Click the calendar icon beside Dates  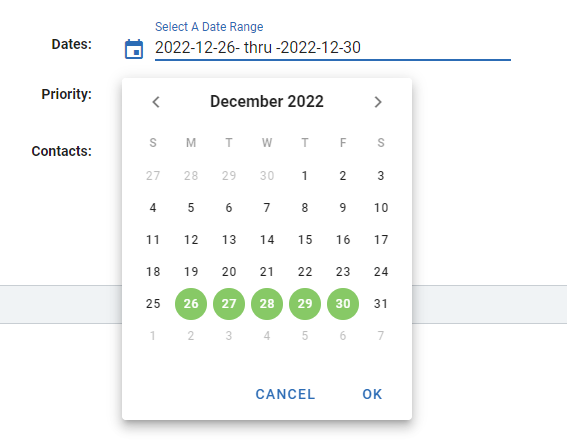[134, 49]
